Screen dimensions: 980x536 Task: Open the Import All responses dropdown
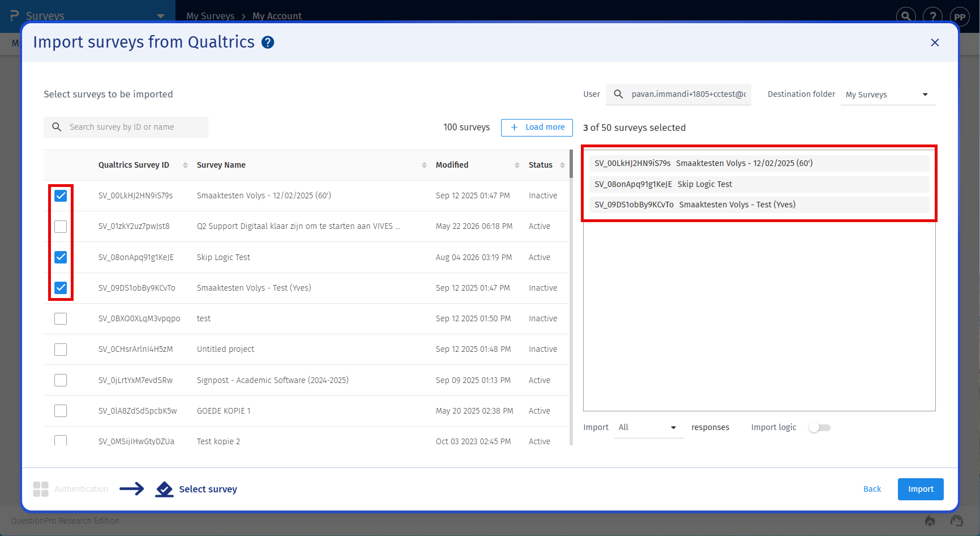pos(648,428)
